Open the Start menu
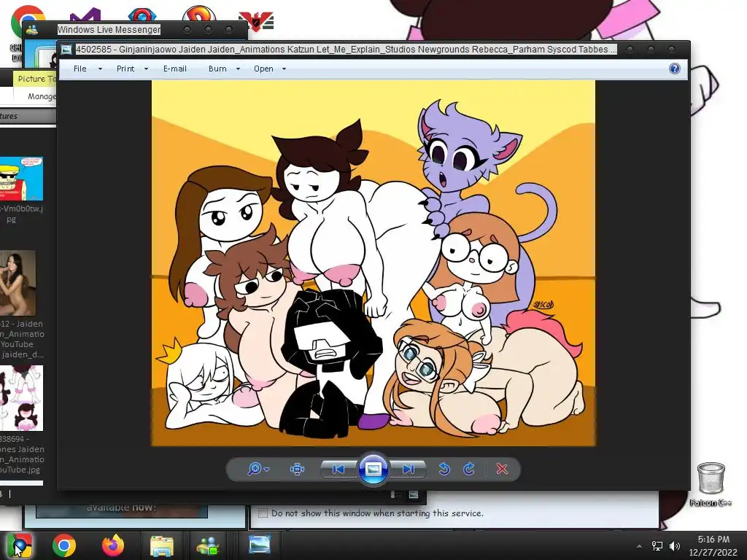This screenshot has height=560, width=747. coord(20,545)
